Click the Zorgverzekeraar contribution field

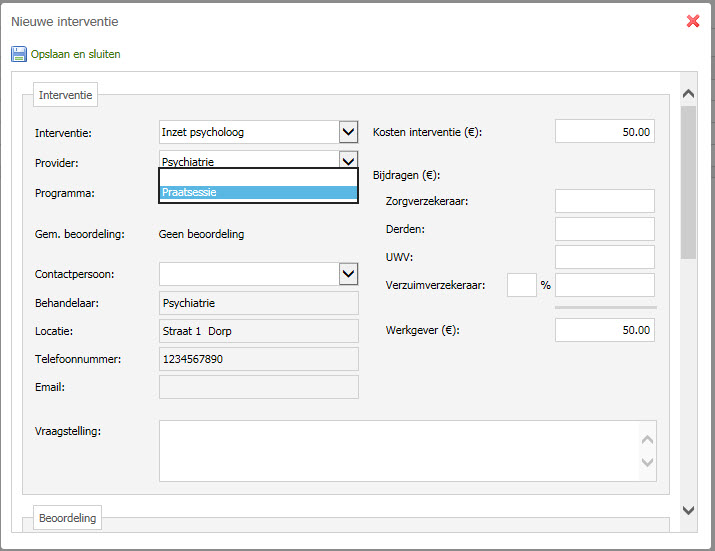click(x=605, y=201)
